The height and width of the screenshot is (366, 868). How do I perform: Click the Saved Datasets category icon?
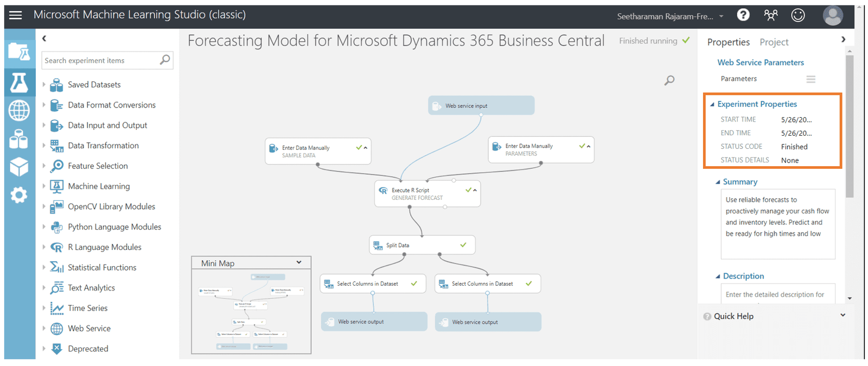(x=56, y=85)
